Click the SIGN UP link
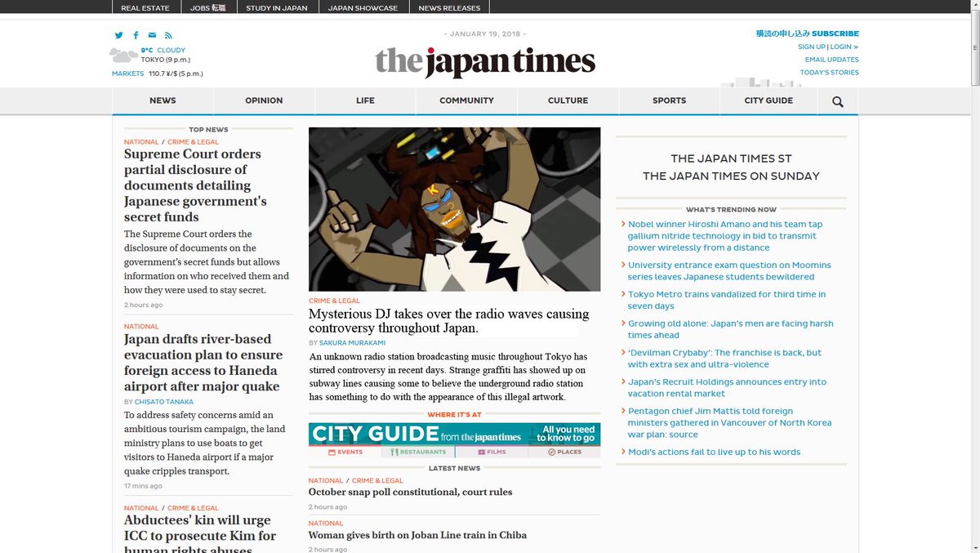 [812, 47]
